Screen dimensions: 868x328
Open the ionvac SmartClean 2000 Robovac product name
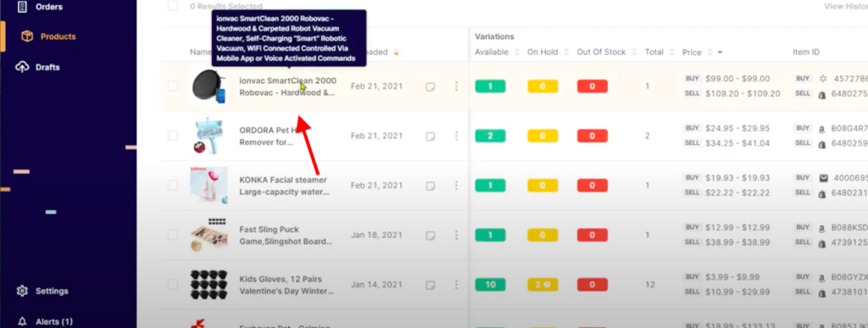(287, 86)
